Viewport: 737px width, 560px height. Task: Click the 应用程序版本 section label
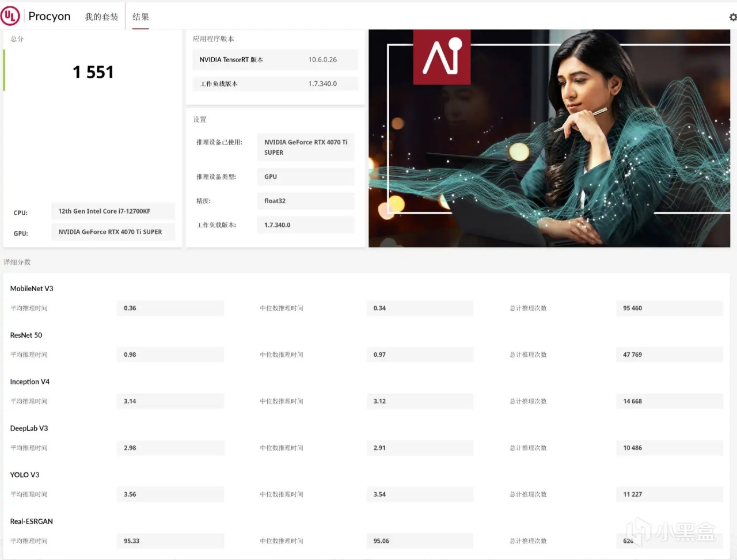[214, 39]
